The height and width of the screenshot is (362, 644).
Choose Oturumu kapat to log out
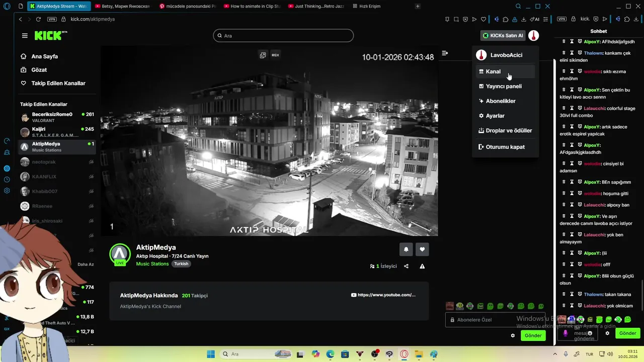point(505,147)
